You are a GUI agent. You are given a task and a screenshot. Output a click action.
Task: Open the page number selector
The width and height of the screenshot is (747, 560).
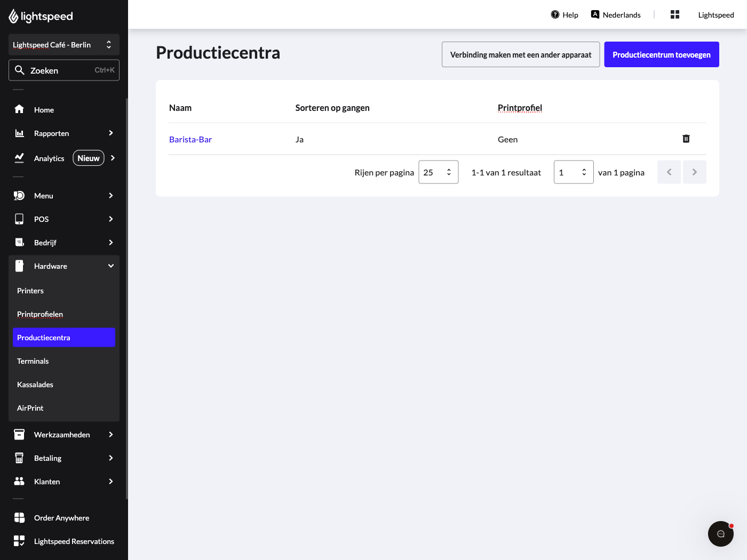tap(574, 172)
